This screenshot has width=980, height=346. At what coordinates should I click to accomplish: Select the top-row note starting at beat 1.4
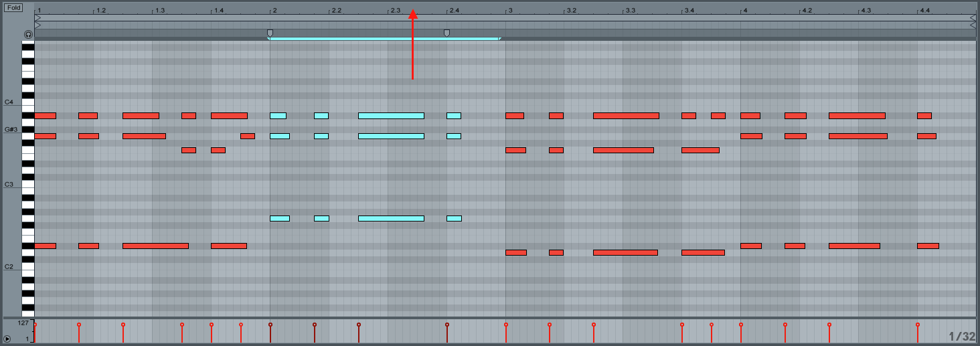coord(229,116)
